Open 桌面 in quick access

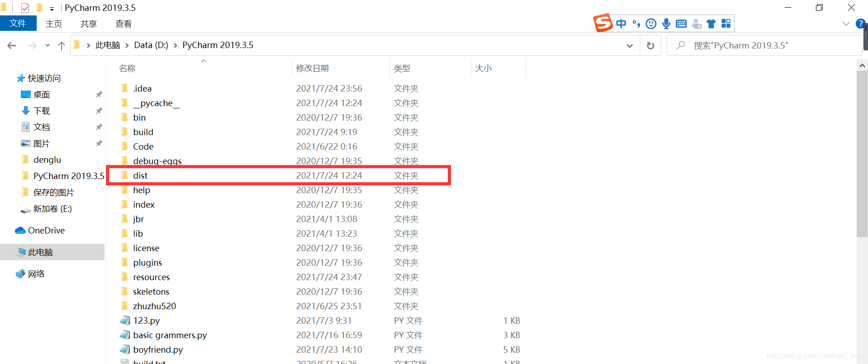click(41, 95)
